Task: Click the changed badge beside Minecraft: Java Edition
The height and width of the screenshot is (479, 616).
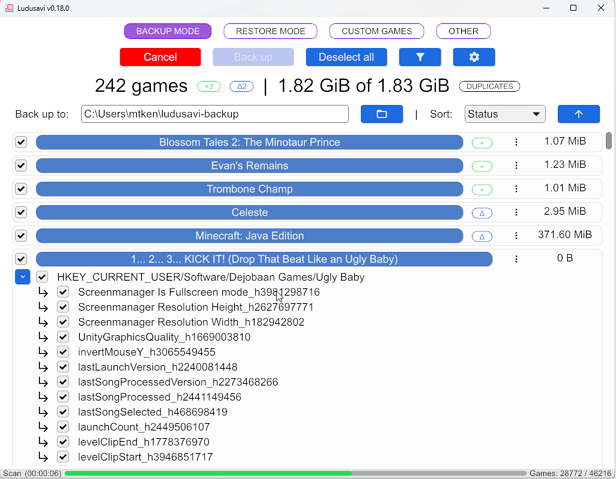Action: click(482, 236)
